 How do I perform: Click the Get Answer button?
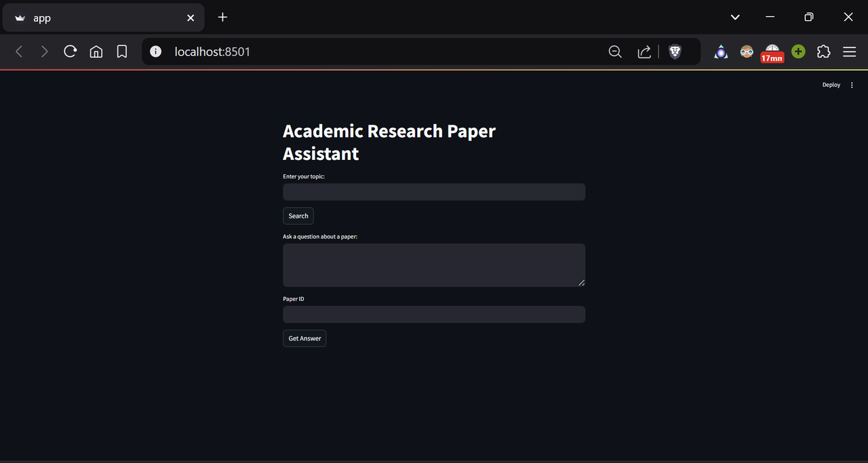click(x=304, y=338)
